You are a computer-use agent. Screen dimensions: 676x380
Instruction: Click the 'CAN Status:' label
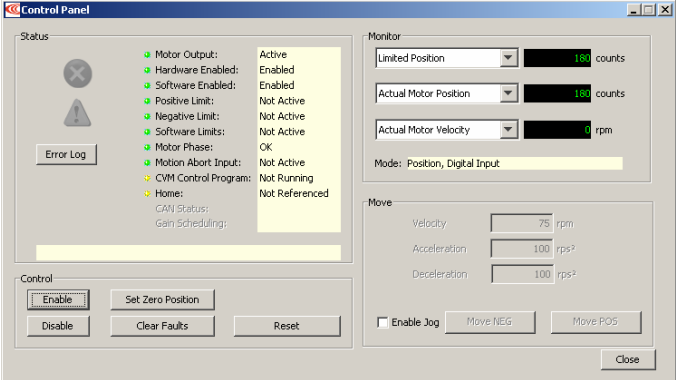point(182,209)
